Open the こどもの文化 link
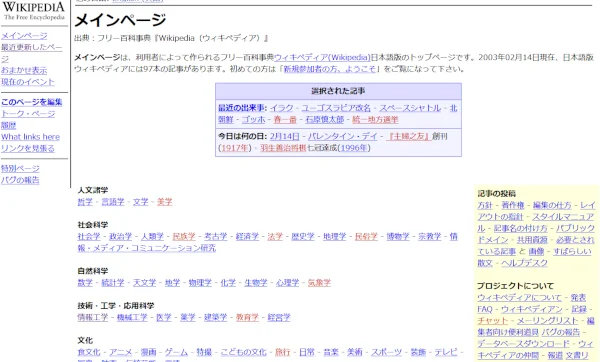This screenshot has width=600, height=362. 243,352
